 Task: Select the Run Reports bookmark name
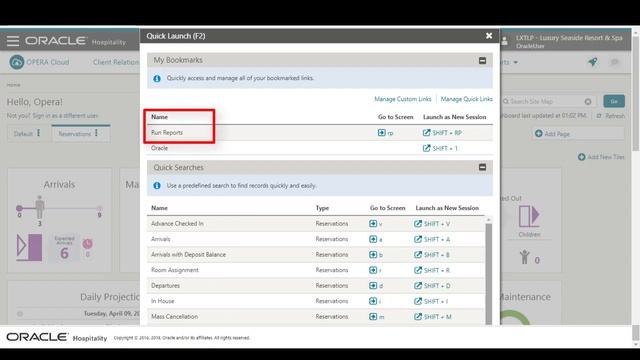pyautogui.click(x=167, y=133)
